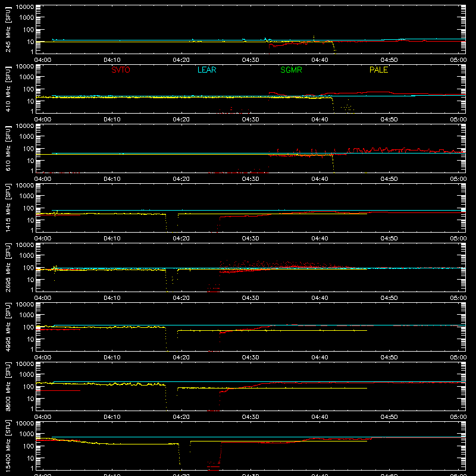This screenshot has width=476, height=476.
Task: Click 04:30 time label under 8800 MHz panel
Action: coord(250,417)
